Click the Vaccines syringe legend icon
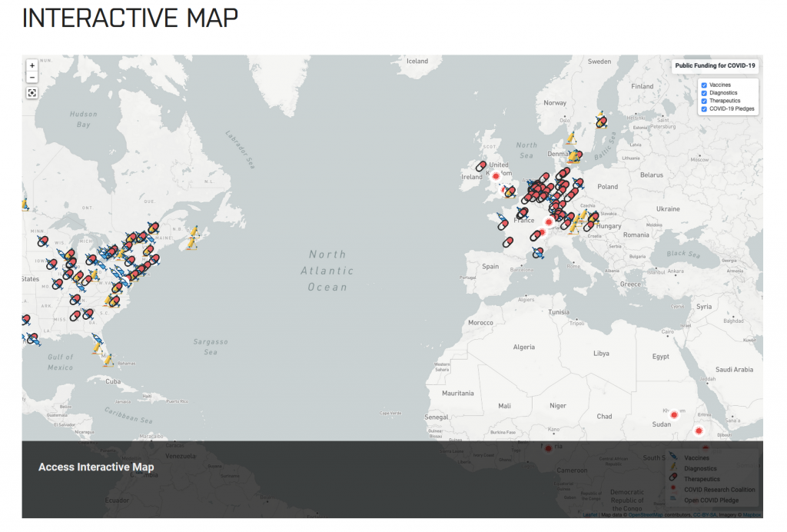 click(x=673, y=457)
